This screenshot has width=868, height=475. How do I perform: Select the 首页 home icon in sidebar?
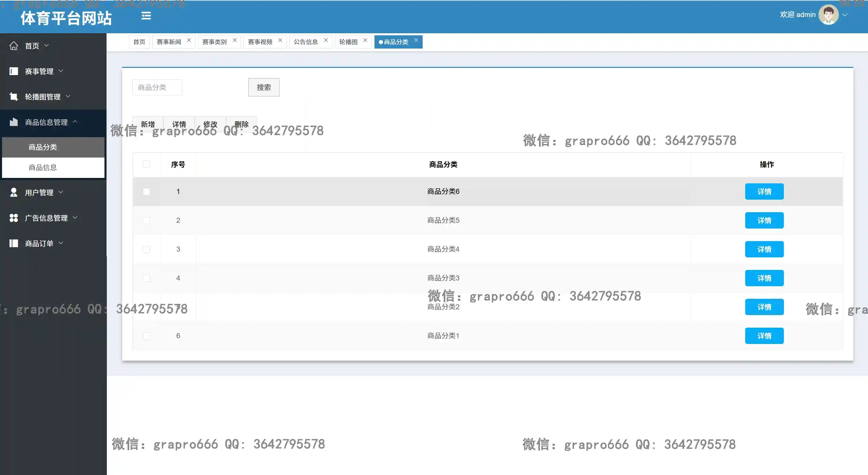coord(14,45)
